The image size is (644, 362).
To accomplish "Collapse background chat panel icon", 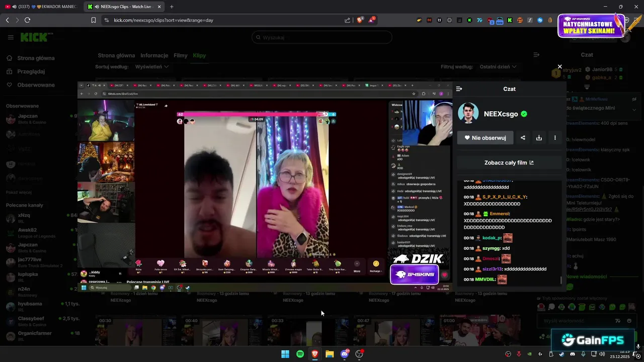I will (x=536, y=55).
